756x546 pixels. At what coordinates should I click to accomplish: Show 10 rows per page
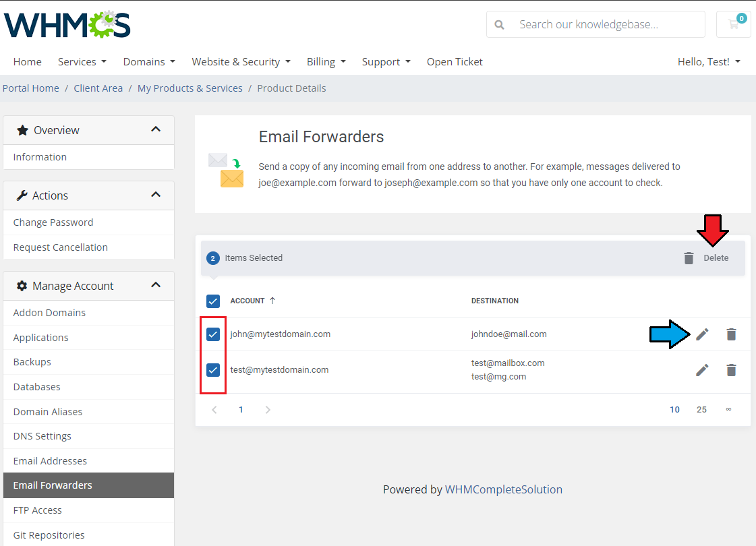tap(674, 410)
